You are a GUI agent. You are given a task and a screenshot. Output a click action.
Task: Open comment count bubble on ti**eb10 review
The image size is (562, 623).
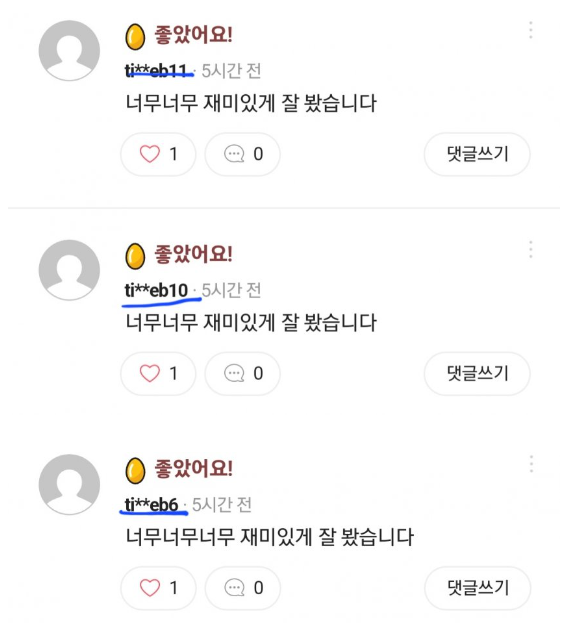click(x=242, y=373)
